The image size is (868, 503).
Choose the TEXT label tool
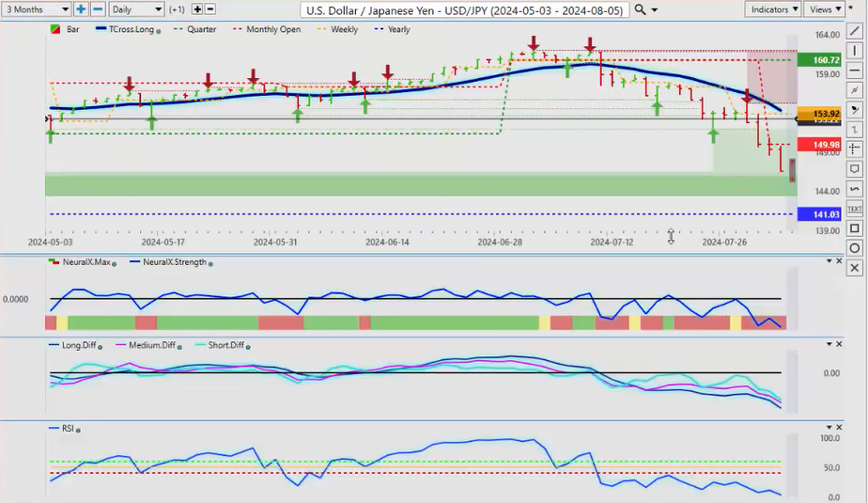[x=855, y=209]
